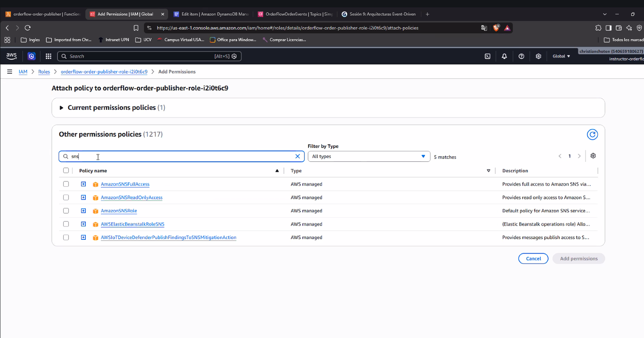Select all policies with header checkbox
The height and width of the screenshot is (338, 644).
point(66,171)
